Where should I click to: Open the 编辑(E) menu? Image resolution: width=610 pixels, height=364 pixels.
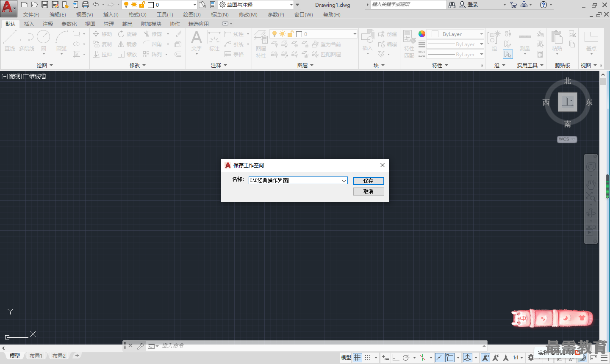coord(58,14)
